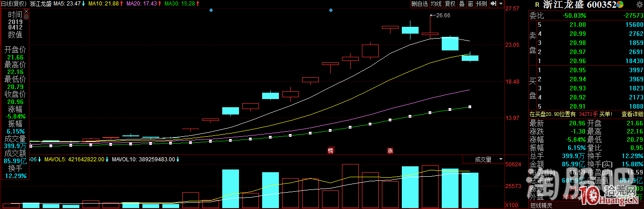Click the 委比 -50.03% value
Image resolution: width=644 pixels, height=209 pixels.
574,15
